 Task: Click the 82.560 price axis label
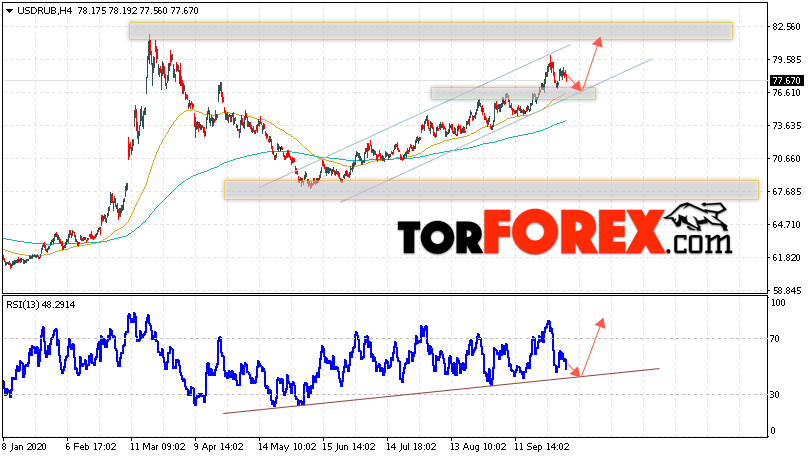pyautogui.click(x=787, y=26)
